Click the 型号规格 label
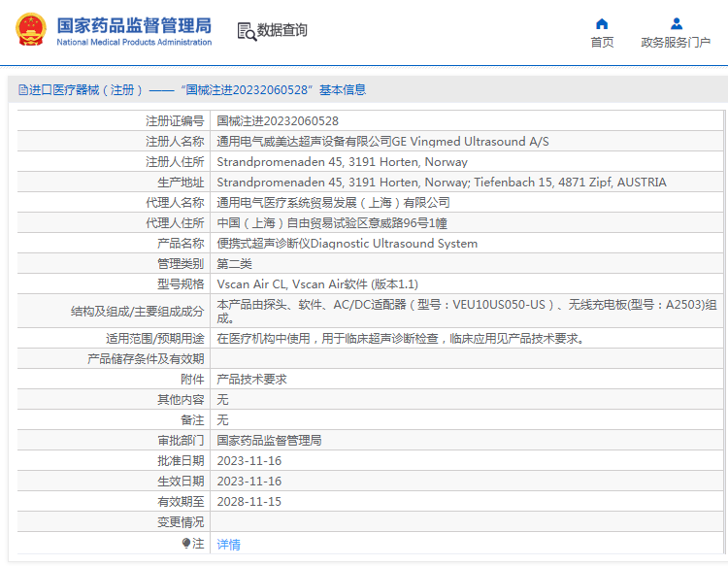 tap(181, 284)
